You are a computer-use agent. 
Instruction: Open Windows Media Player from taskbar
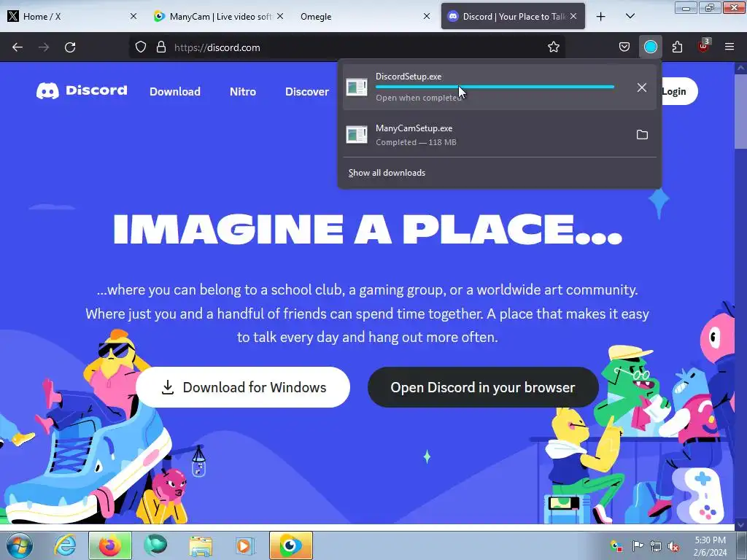(x=245, y=545)
